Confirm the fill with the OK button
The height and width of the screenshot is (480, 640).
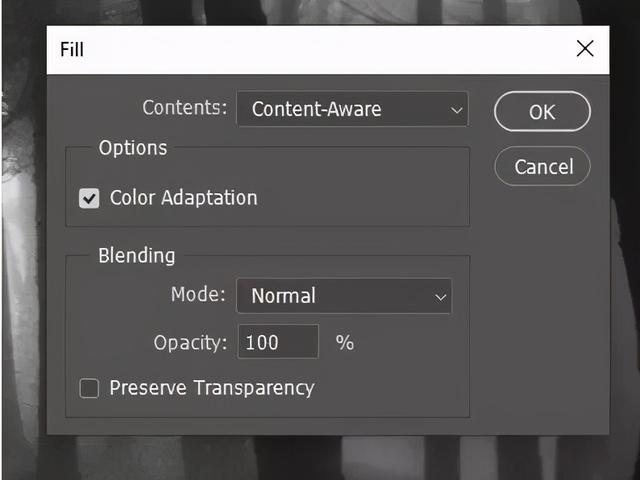pyautogui.click(x=542, y=111)
